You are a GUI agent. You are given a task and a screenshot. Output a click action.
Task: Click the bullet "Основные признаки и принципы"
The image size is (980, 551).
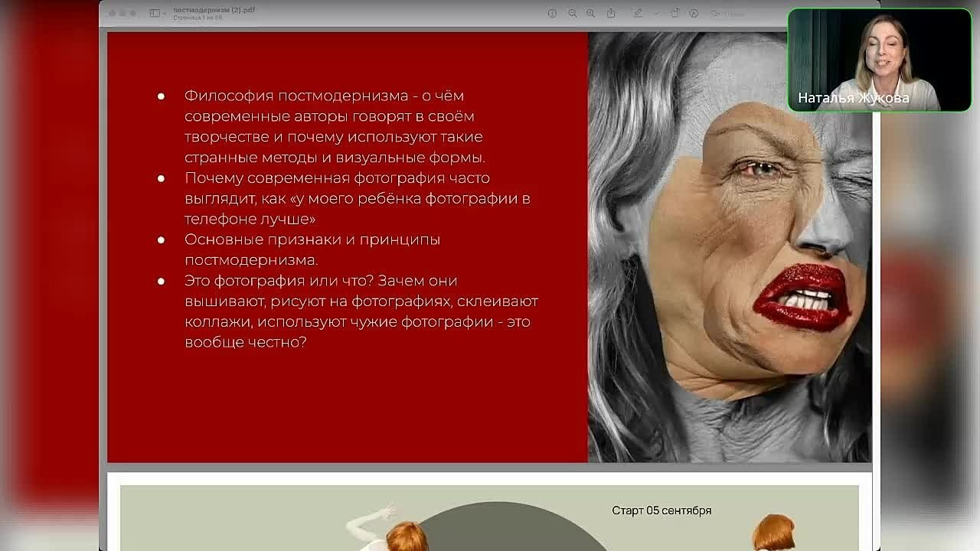[x=312, y=240]
